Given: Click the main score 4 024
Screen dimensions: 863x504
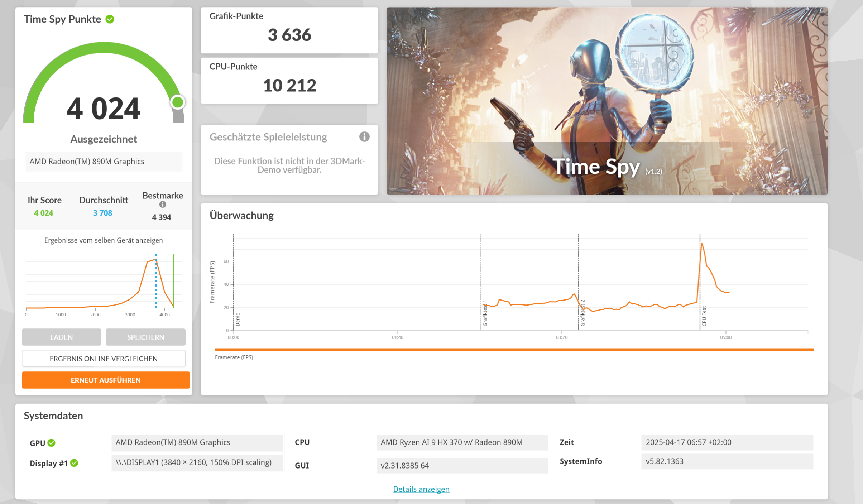Looking at the screenshot, I should coord(103,108).
